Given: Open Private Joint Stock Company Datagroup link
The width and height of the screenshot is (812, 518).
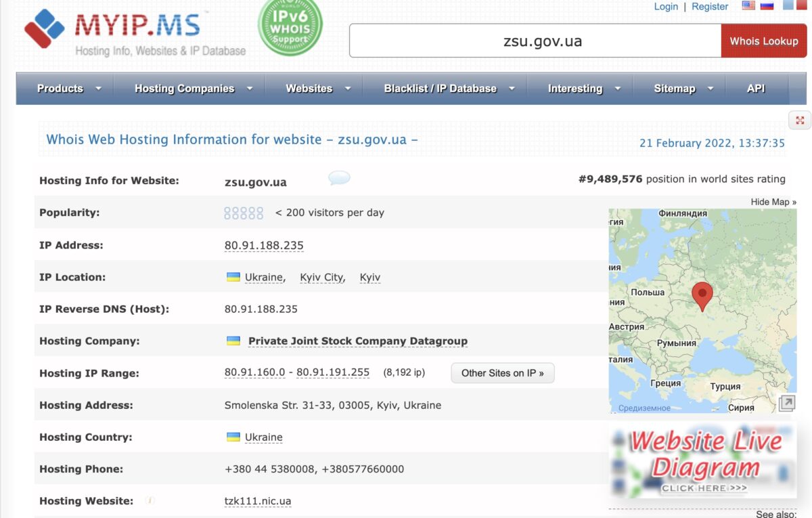Looking at the screenshot, I should [x=358, y=341].
